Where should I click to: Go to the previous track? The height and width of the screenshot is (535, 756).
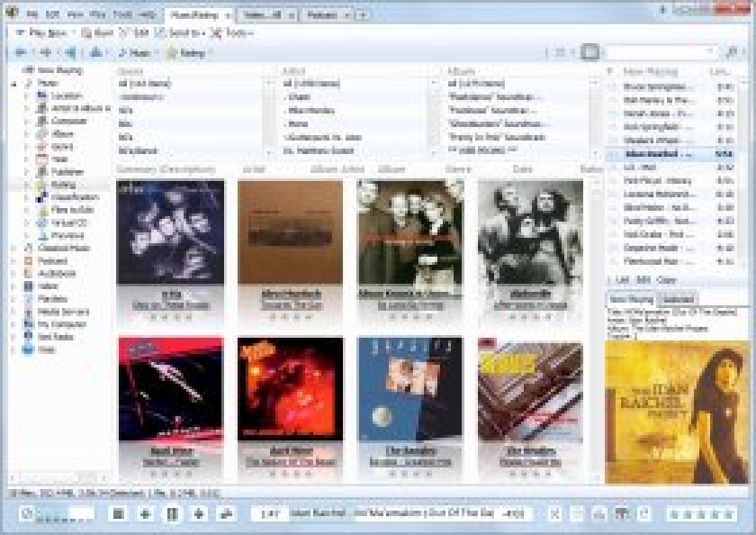point(145,513)
